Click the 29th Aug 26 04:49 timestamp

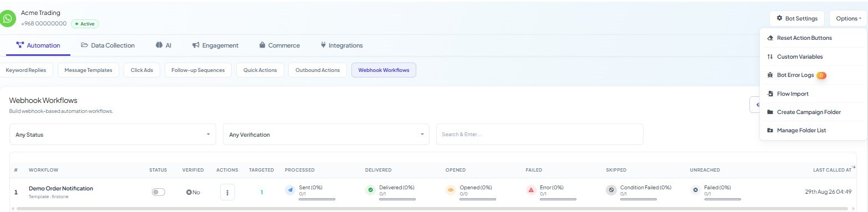pyautogui.click(x=828, y=192)
